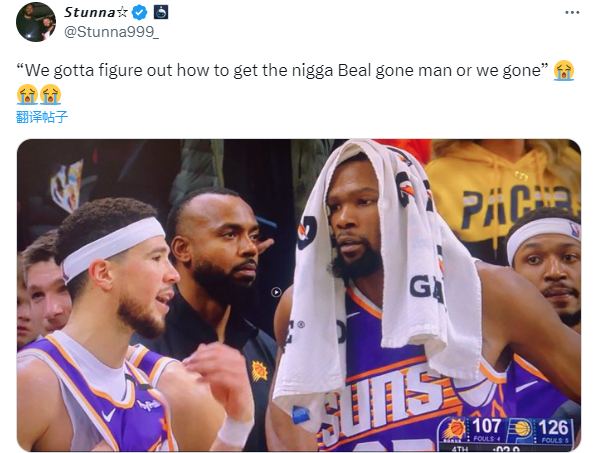Click the crying emoji ending the first line

564,71
